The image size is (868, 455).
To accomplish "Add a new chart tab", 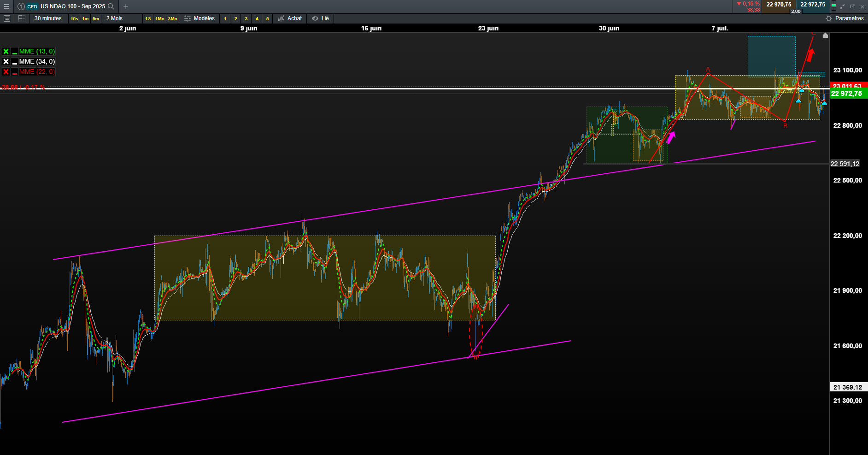I will pos(126,6).
